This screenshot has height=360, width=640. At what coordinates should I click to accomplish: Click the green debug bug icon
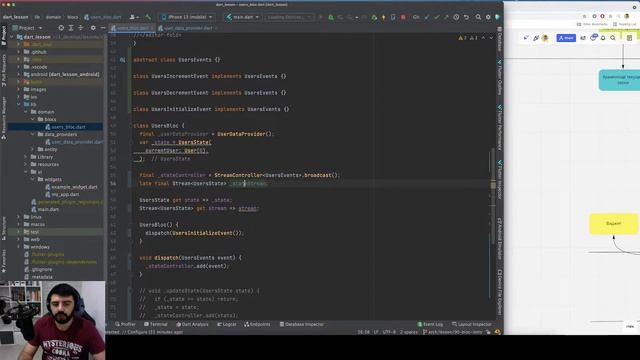pyautogui.click(x=331, y=17)
